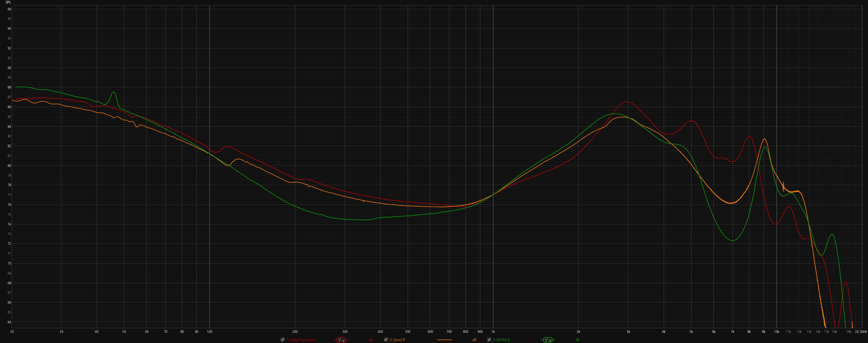Screen dimensions: 868x343
Task: Uncheck the ivipq Phoenixia R trace checkbox
Action: (x=282, y=340)
